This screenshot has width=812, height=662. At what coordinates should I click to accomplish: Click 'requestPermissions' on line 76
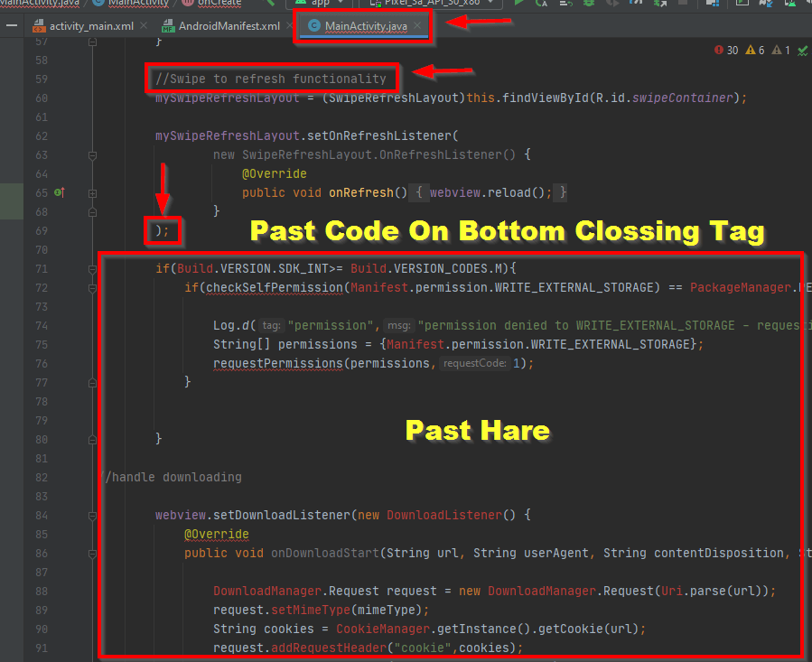tap(278, 364)
